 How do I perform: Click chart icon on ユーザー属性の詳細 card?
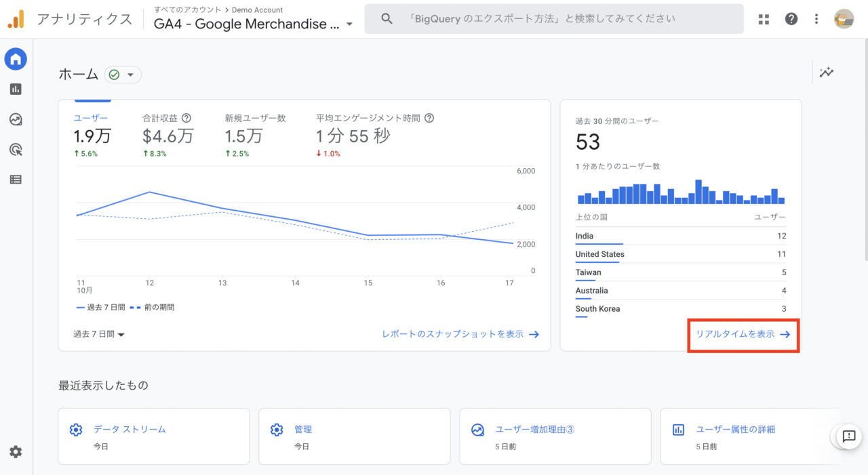[x=678, y=430]
